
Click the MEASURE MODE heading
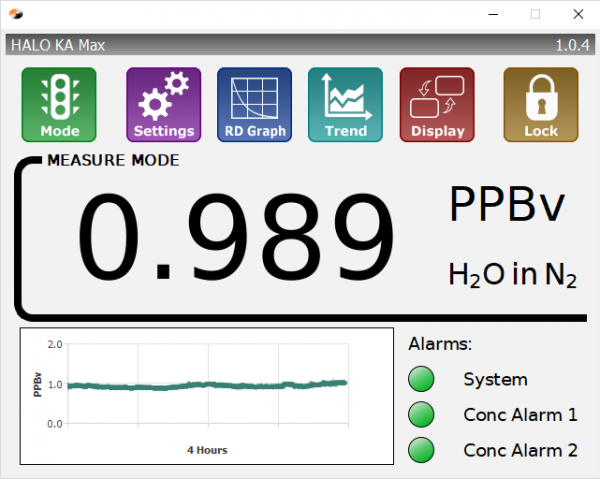[113, 160]
